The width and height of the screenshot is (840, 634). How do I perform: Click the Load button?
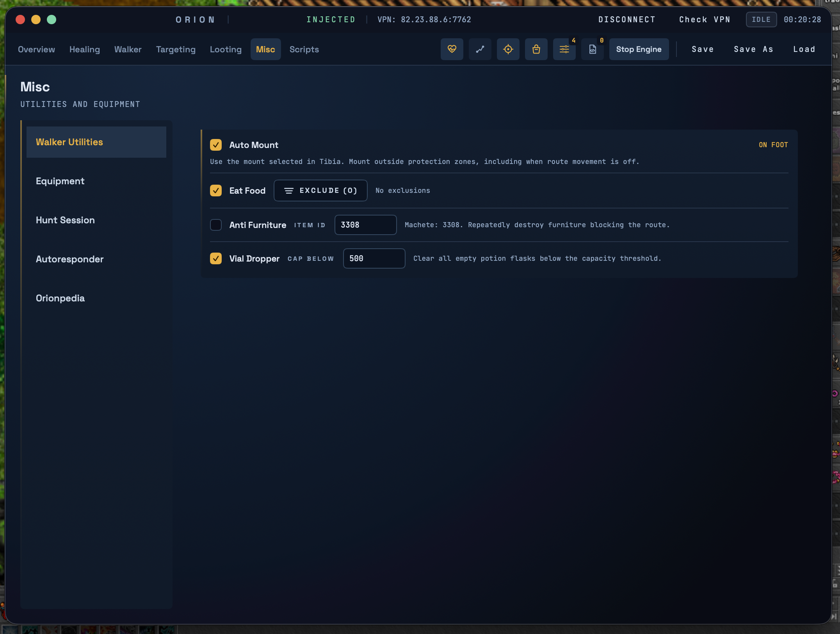point(804,49)
